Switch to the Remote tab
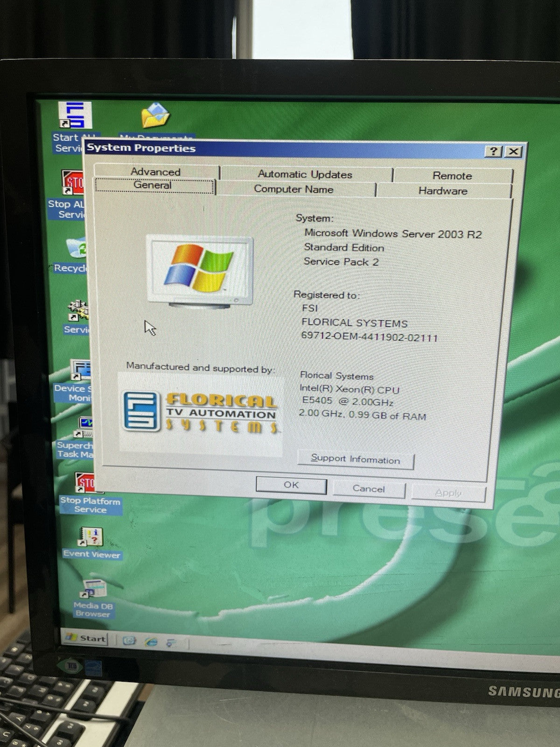Image resolution: width=560 pixels, height=747 pixels. [452, 176]
